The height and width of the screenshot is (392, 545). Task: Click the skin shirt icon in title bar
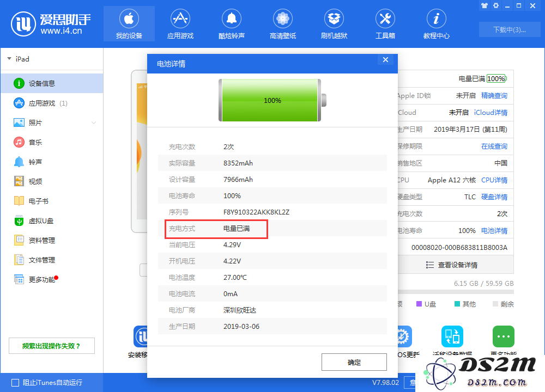[485, 5]
